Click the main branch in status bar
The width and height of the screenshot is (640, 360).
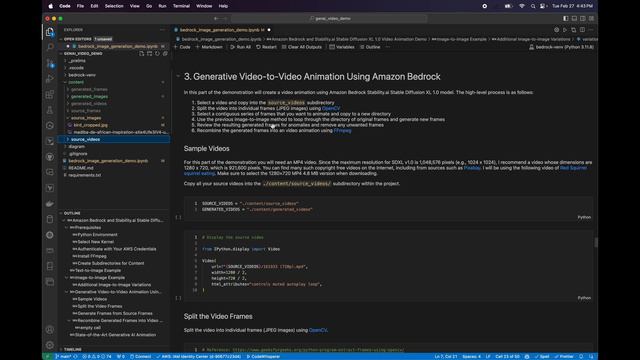click(63, 356)
